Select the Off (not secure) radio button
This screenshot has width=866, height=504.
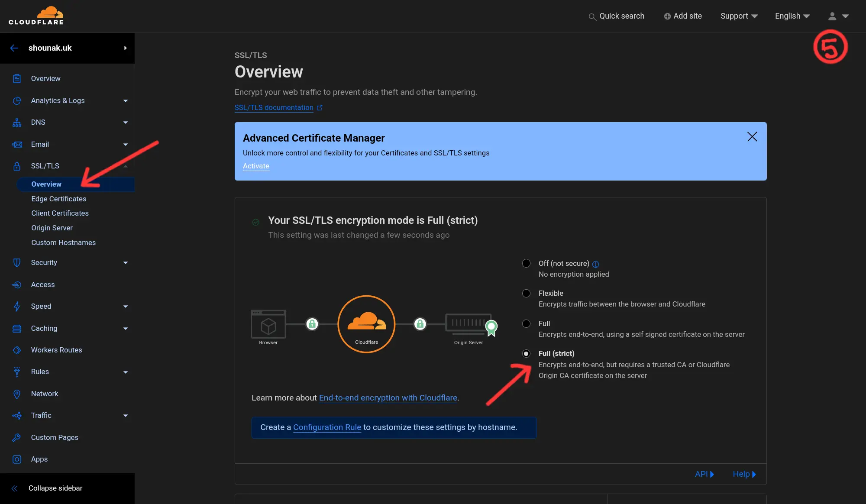click(526, 263)
